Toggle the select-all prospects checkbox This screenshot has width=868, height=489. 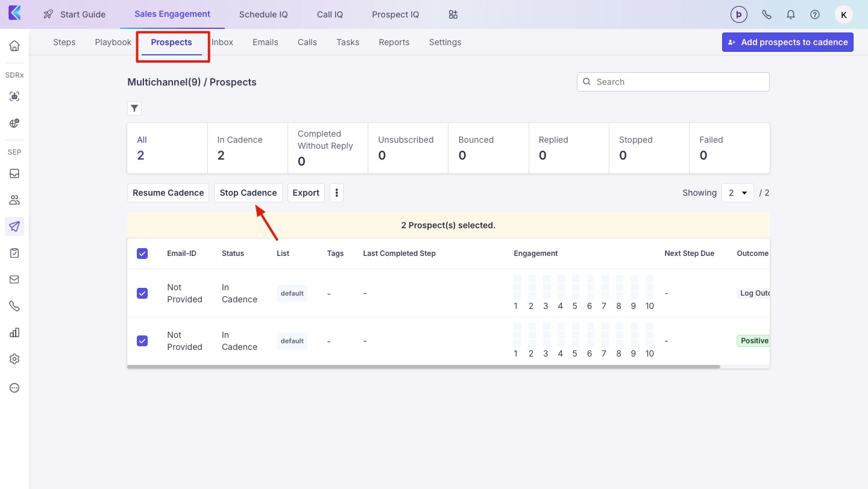point(142,254)
